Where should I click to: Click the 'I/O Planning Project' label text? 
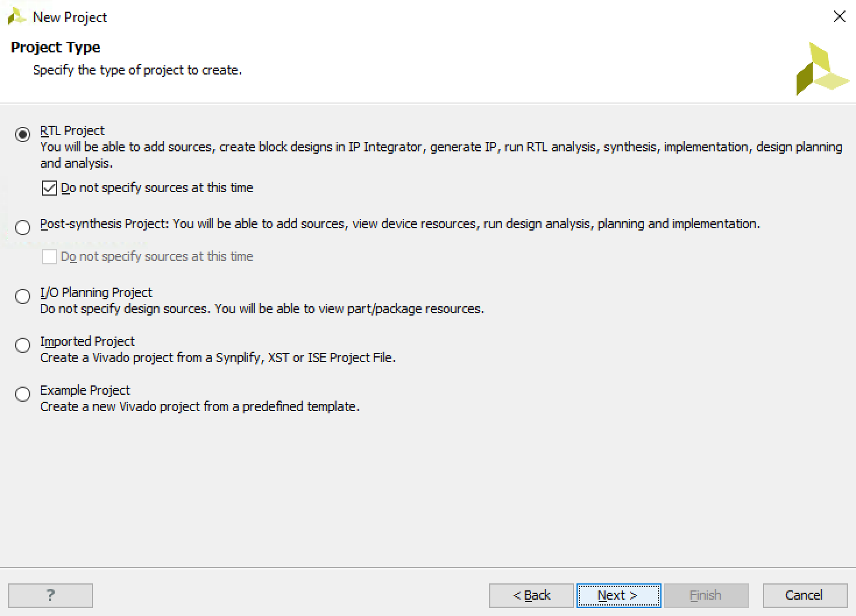(96, 292)
